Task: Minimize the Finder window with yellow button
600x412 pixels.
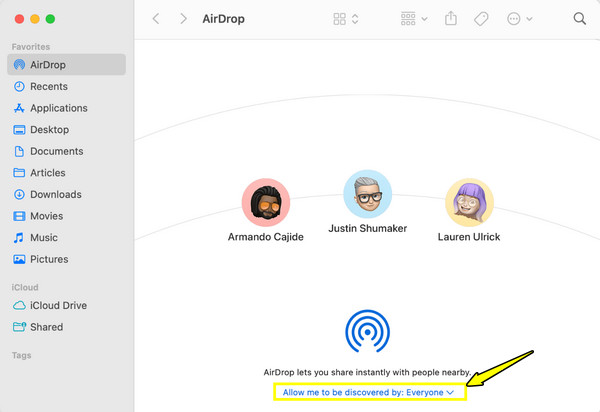Action: (35, 19)
